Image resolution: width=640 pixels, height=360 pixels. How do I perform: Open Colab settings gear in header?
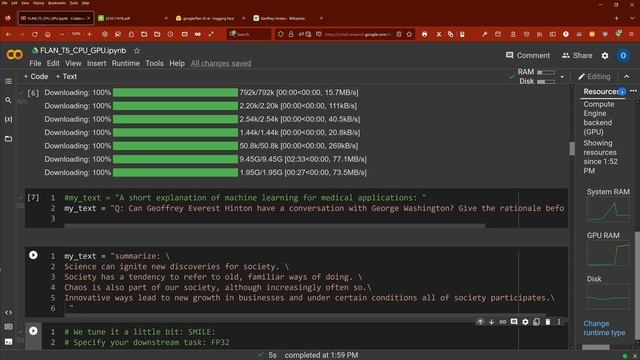(605, 56)
